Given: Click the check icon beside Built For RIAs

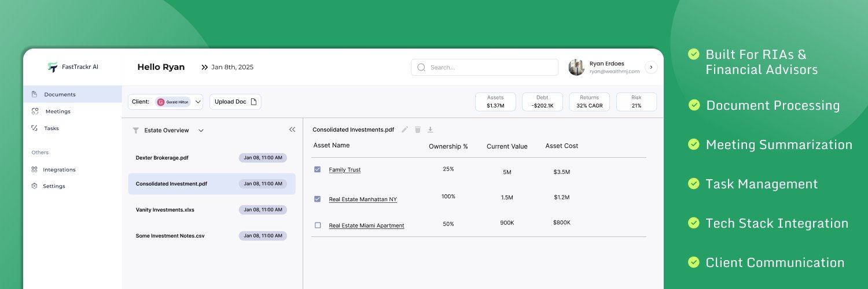Looking at the screenshot, I should point(693,54).
